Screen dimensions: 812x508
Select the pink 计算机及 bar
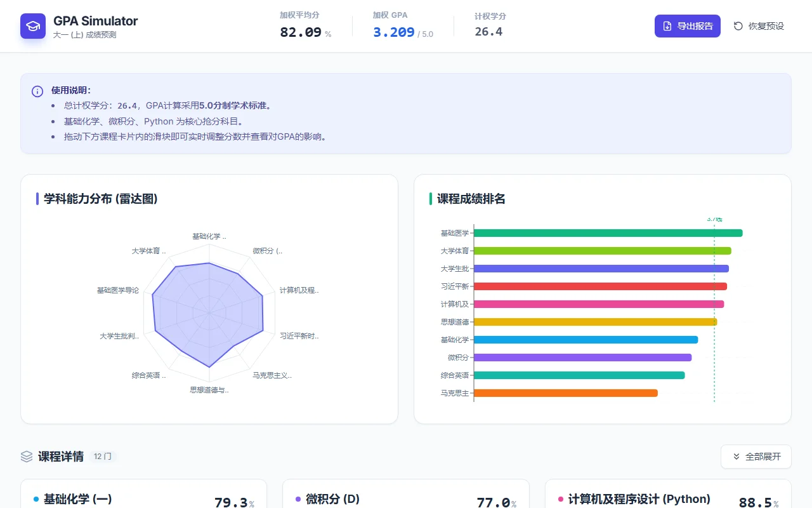click(x=599, y=304)
